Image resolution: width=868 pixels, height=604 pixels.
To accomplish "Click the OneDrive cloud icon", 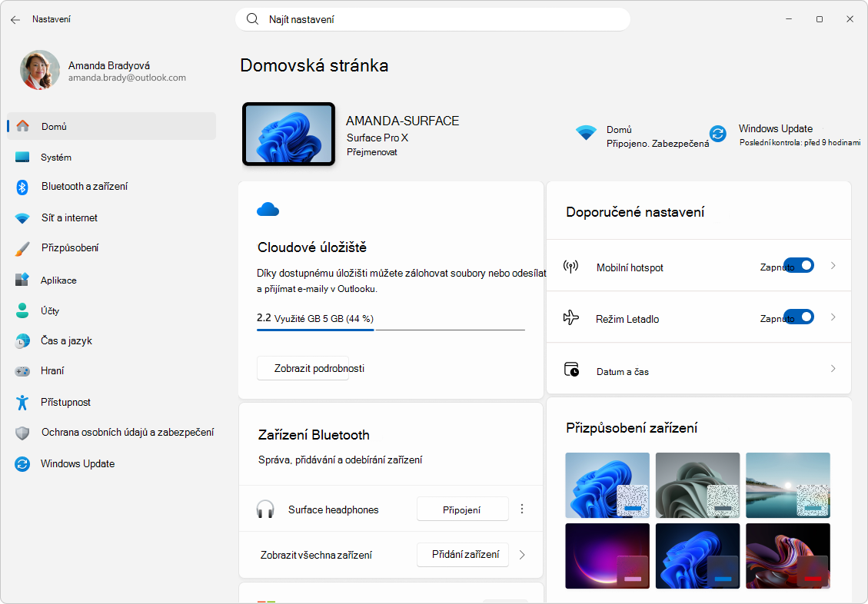I will [x=268, y=210].
